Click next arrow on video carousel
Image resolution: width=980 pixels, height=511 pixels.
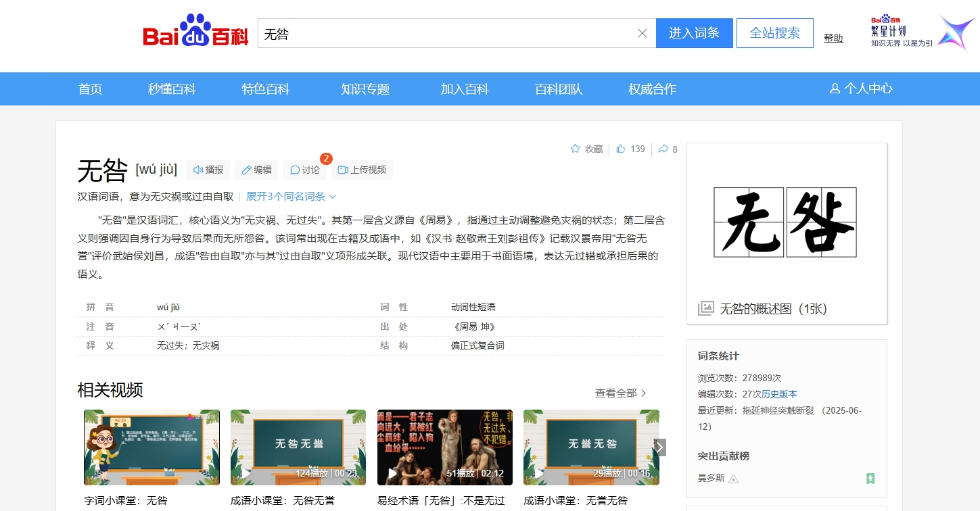click(660, 447)
